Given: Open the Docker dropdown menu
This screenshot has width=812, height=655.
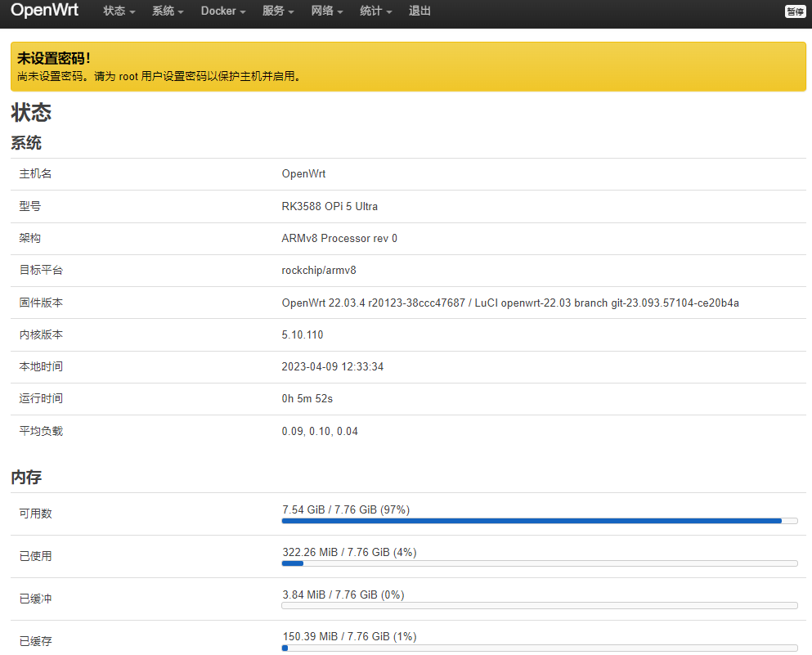Looking at the screenshot, I should (222, 11).
